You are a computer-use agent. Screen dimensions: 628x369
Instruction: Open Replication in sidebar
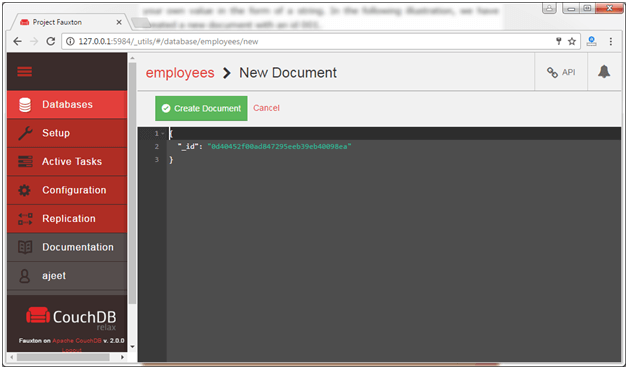(x=67, y=219)
